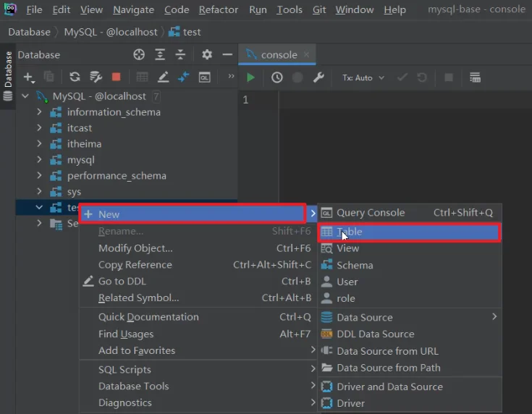
Task: Open the Refactor menu
Action: pyautogui.click(x=219, y=10)
